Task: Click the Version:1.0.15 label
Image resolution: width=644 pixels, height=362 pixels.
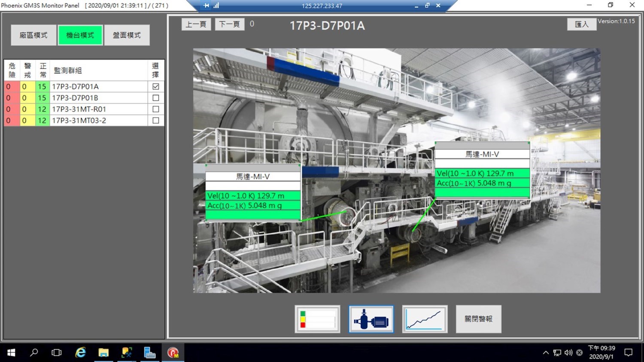Action: 616,21
